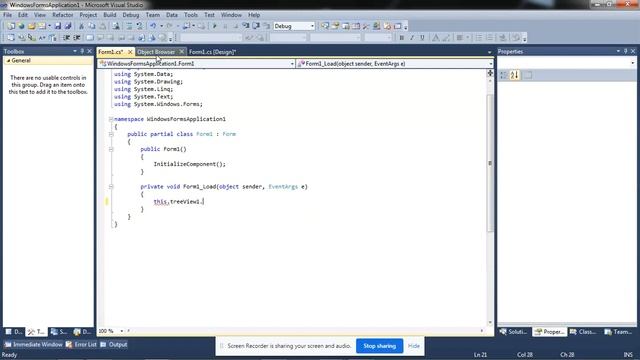
Task: Click the Ln 21 status bar entry
Action: coord(480,355)
